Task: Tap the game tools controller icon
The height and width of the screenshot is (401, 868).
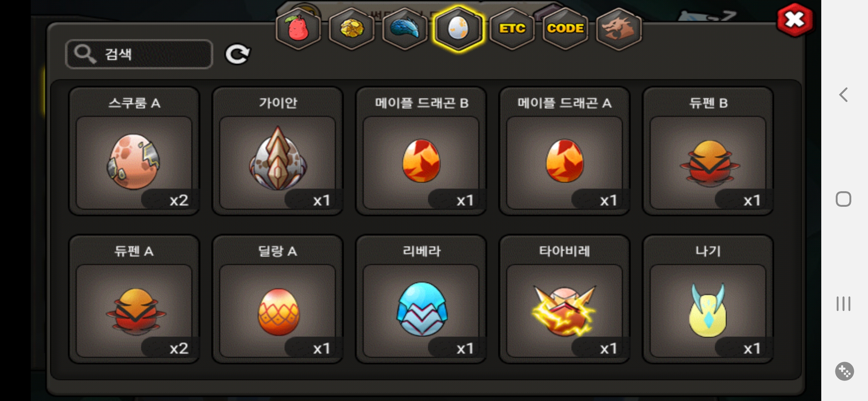Action: coord(845,371)
